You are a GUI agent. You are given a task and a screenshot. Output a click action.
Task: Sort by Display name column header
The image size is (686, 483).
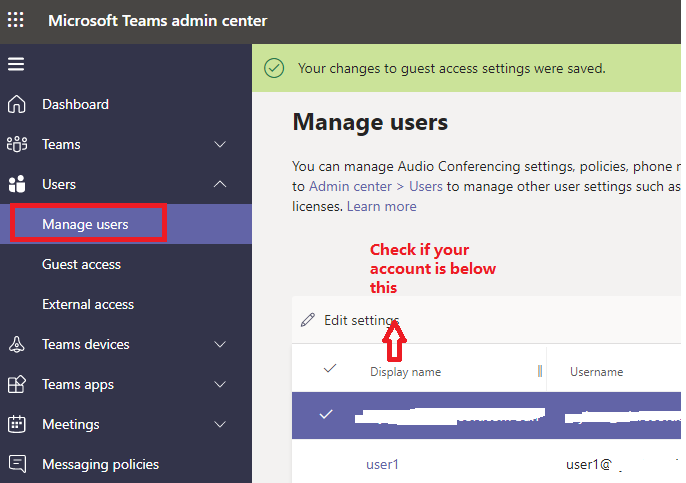click(x=406, y=372)
